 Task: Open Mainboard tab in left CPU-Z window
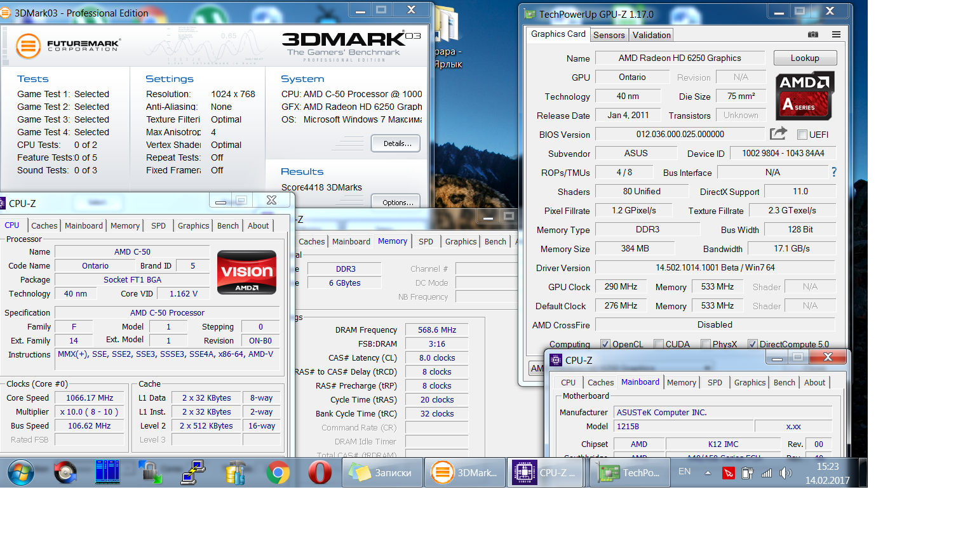(84, 225)
